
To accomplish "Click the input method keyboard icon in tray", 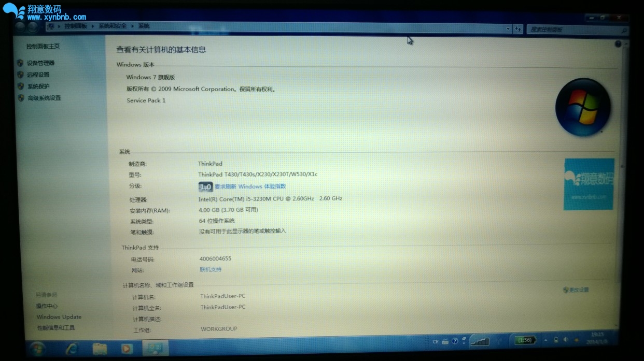I will pyautogui.click(x=445, y=342).
